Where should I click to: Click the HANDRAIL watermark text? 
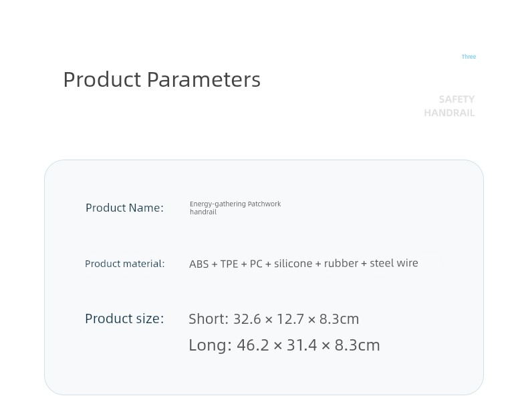click(x=449, y=113)
